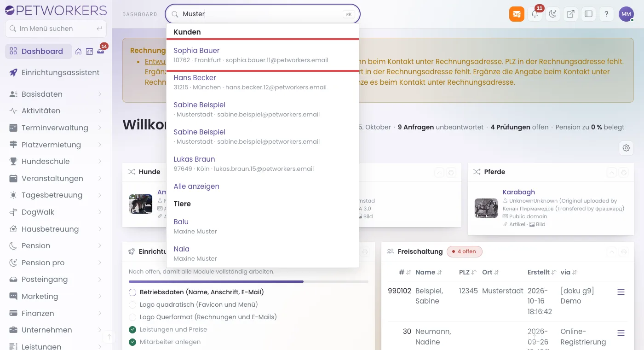This screenshot has width=644, height=350.
Task: Click the home icon beside Dashboard
Action: pyautogui.click(x=78, y=52)
